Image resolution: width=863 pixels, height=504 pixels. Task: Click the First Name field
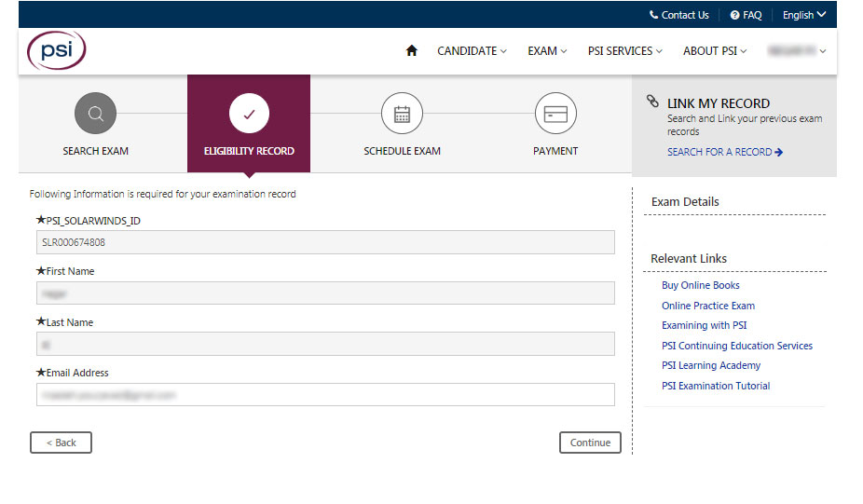[x=325, y=293]
